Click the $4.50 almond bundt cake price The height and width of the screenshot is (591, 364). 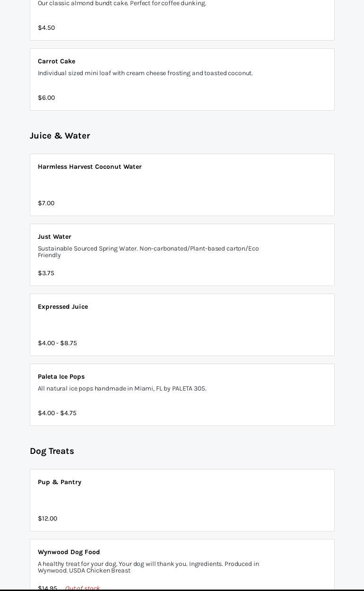point(46,28)
